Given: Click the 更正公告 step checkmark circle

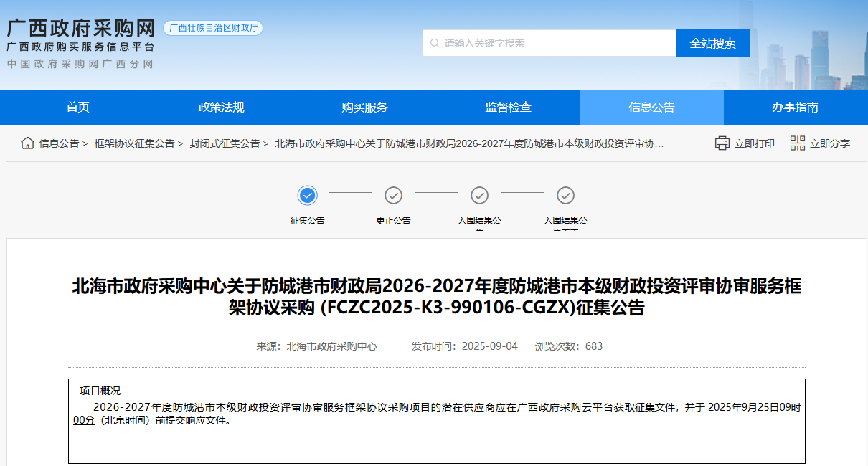Looking at the screenshot, I should tap(393, 194).
